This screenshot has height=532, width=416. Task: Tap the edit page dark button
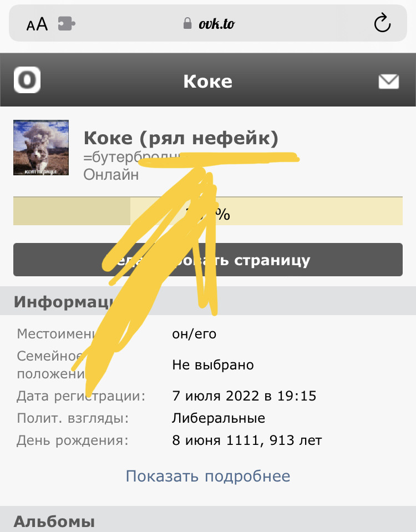pos(207,260)
